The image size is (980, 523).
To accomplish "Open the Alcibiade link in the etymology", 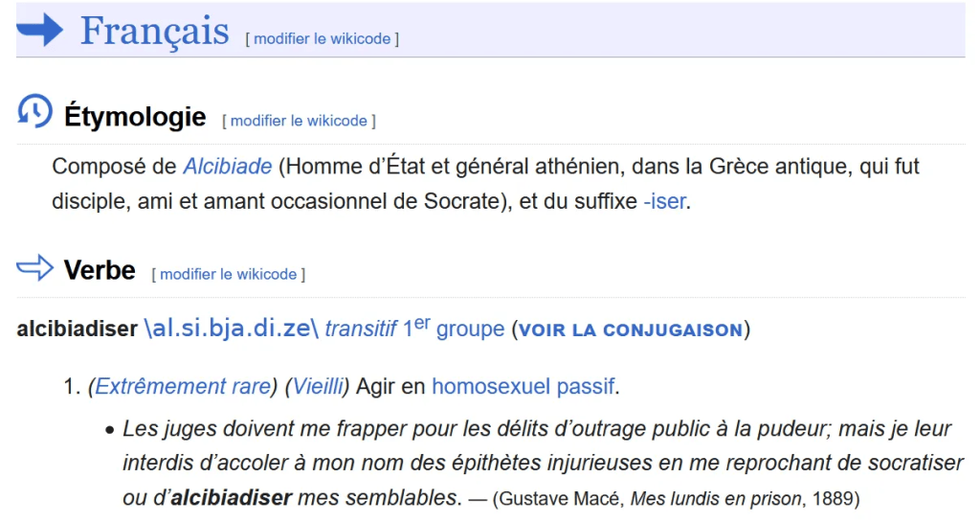I will tap(228, 166).
